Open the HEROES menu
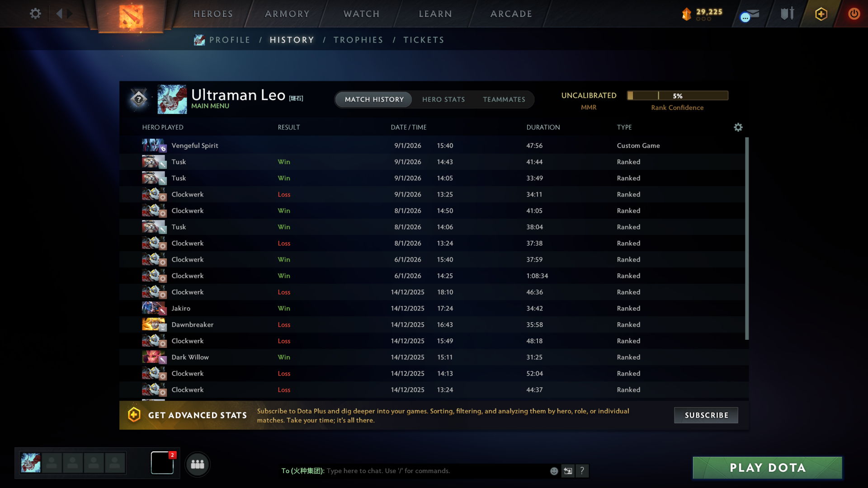 213,14
